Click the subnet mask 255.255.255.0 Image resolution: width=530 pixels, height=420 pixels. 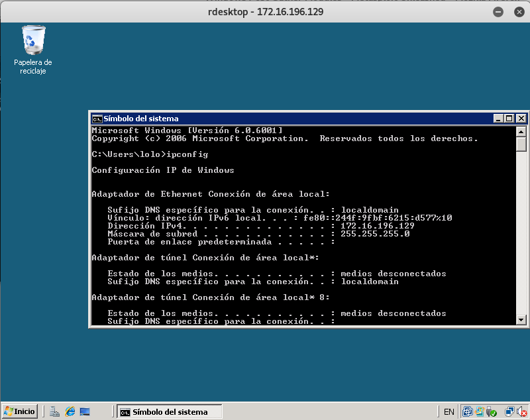click(x=375, y=234)
